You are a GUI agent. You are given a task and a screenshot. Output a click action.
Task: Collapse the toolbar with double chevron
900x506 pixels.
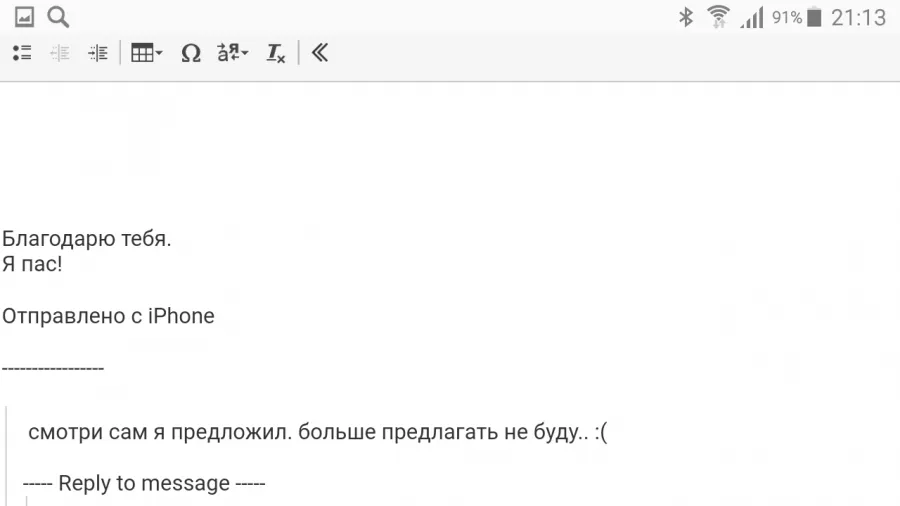click(319, 53)
